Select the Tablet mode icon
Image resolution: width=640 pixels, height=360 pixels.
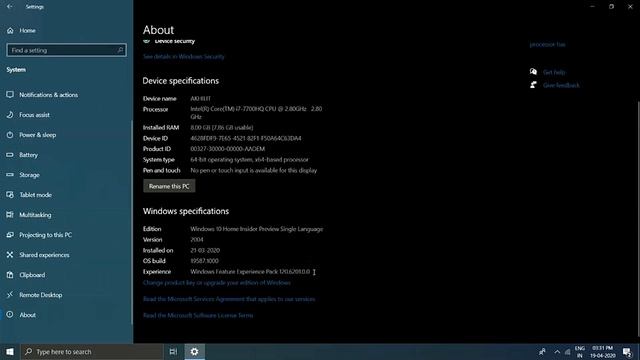[10, 195]
